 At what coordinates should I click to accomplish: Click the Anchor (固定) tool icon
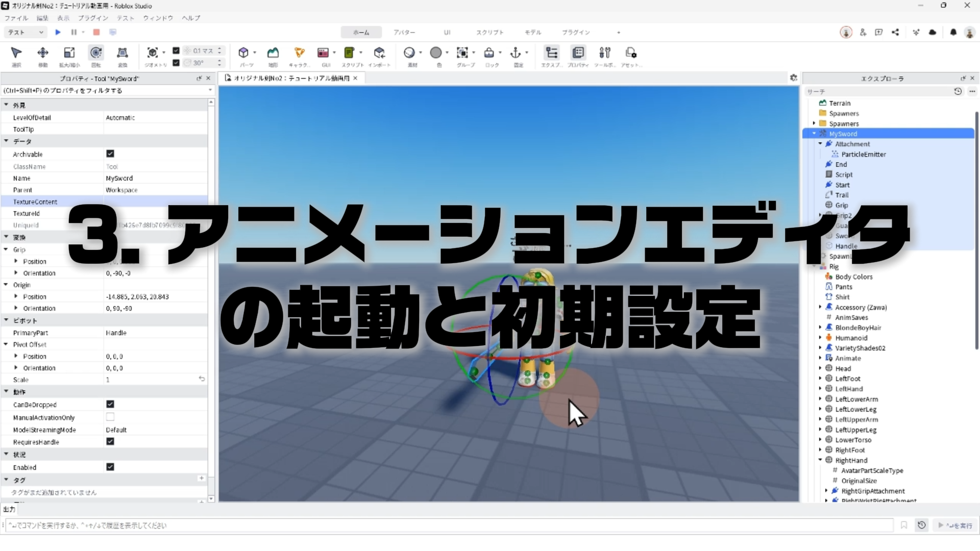coord(516,53)
